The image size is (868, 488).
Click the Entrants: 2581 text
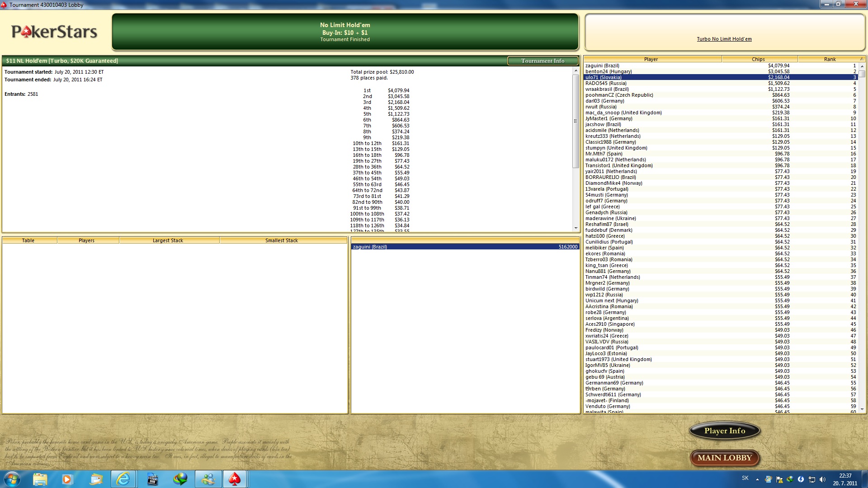coord(21,94)
